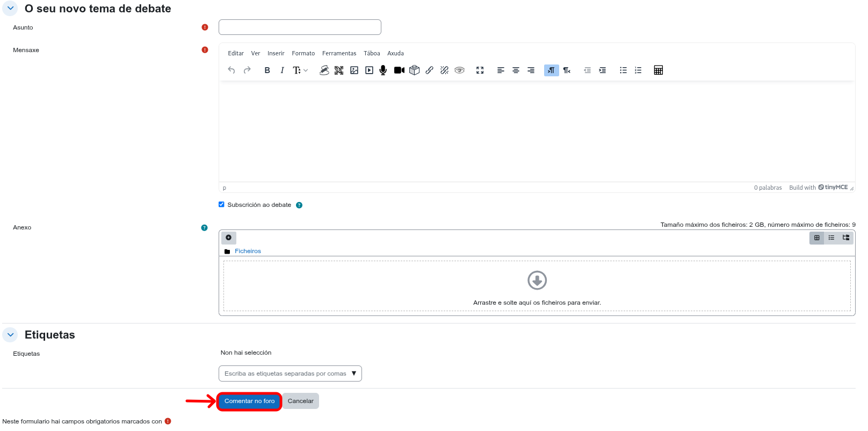The width and height of the screenshot is (868, 431).
Task: Collapse the 'O seu novo tema de debate' section
Action: click(x=10, y=8)
